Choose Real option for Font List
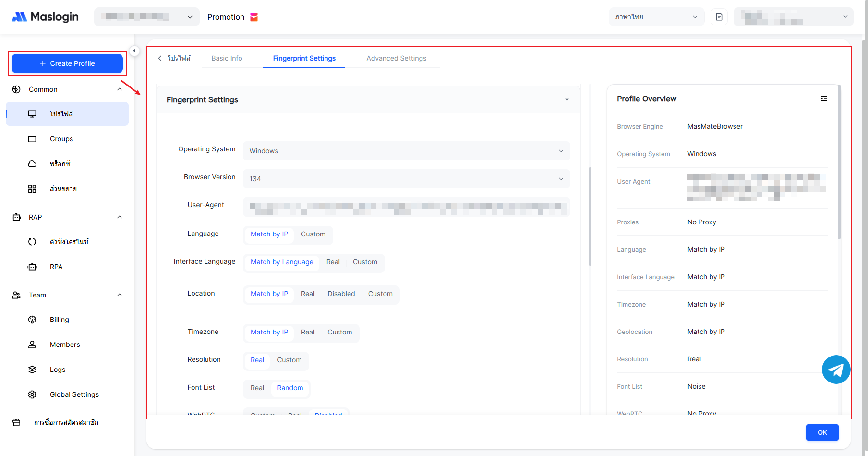Screen dimensions: 868x456 [257, 388]
